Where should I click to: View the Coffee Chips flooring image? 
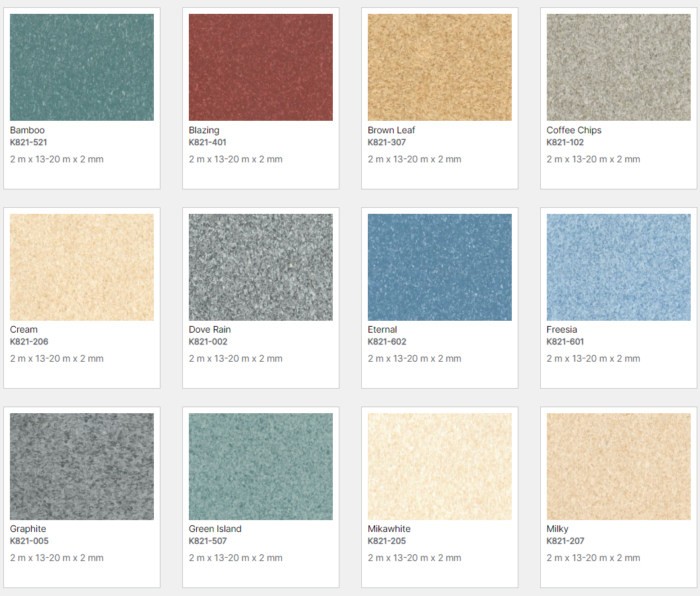click(x=619, y=67)
